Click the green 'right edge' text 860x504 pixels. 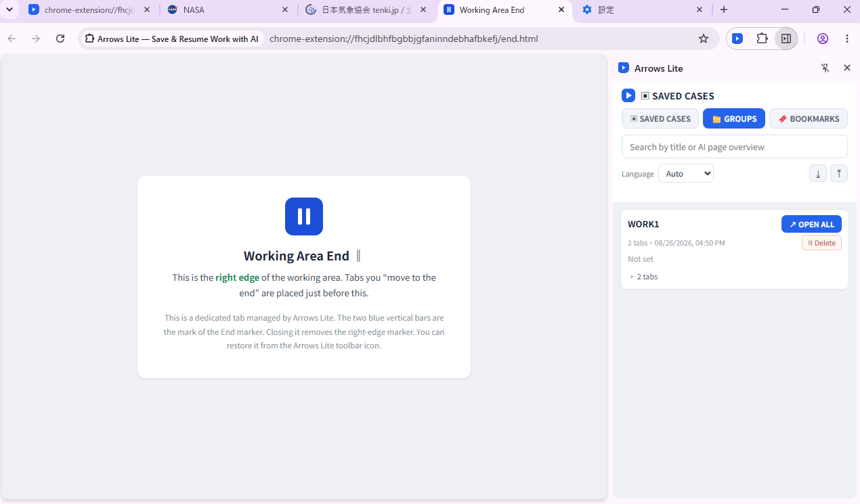238,277
